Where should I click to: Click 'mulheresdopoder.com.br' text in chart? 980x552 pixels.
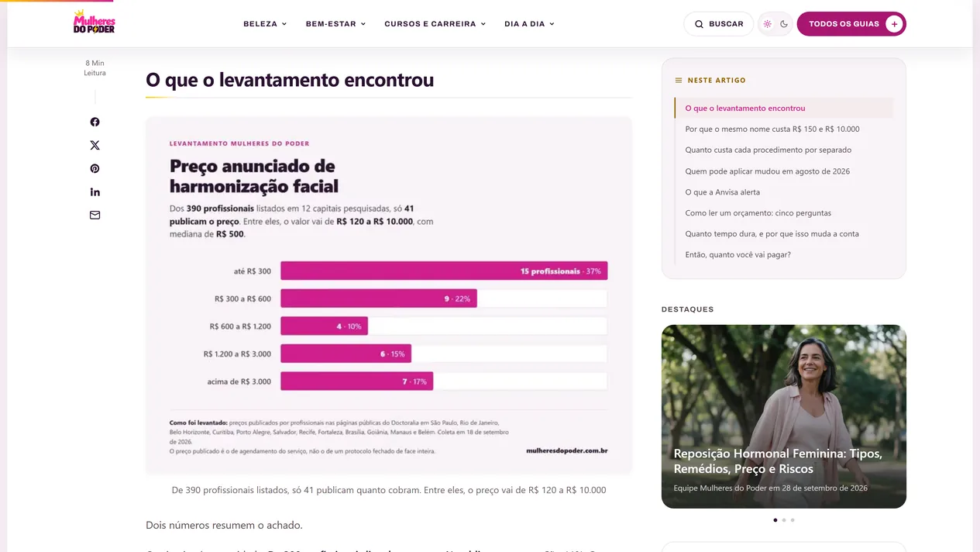pos(566,450)
